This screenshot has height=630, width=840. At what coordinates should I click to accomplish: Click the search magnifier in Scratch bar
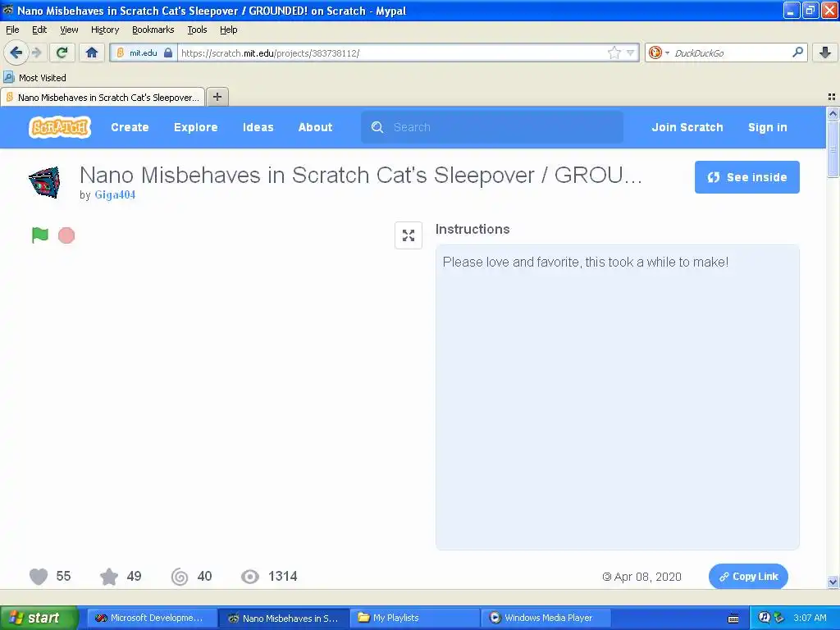tap(377, 127)
